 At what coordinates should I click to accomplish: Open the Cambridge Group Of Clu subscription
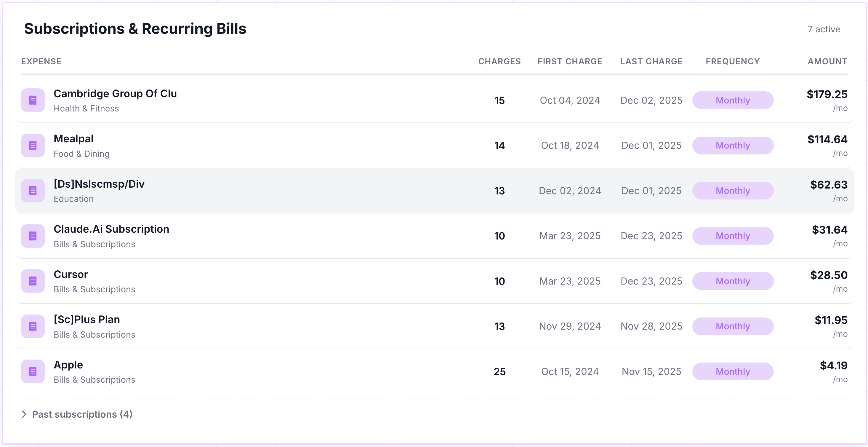(116, 94)
